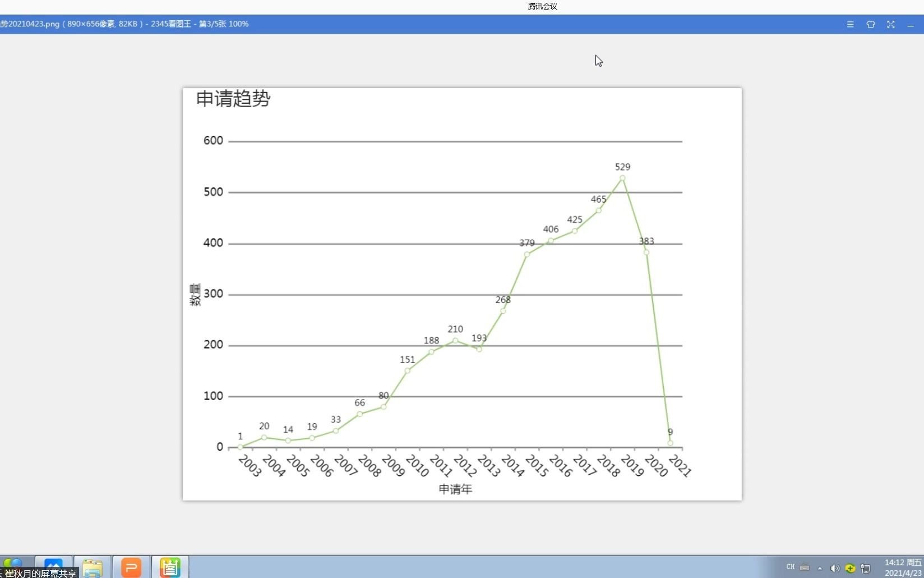
Task: Click the 406 data label
Action: (x=551, y=229)
